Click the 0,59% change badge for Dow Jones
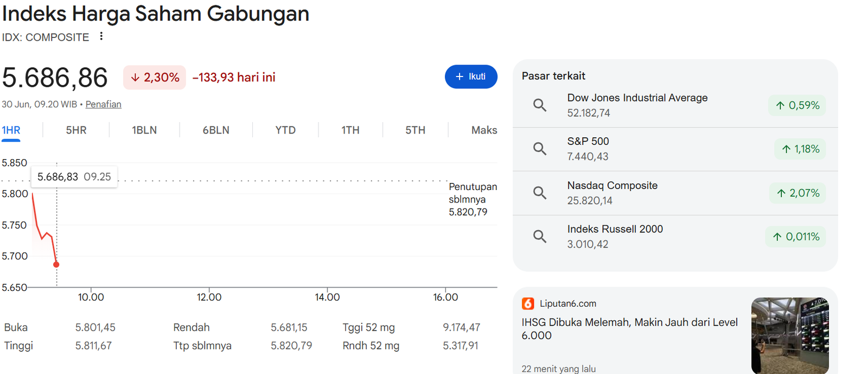This screenshot has height=374, width=868. pyautogui.click(x=797, y=105)
